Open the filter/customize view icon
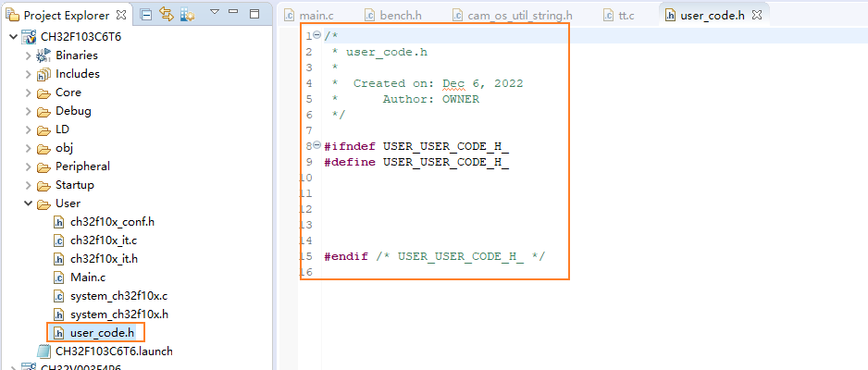This screenshot has height=370, width=868. pos(187,15)
